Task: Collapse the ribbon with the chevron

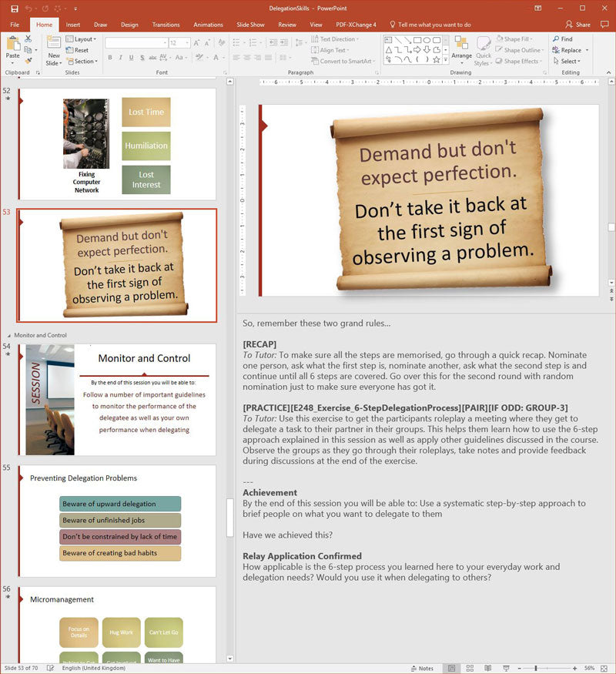Action: point(609,72)
